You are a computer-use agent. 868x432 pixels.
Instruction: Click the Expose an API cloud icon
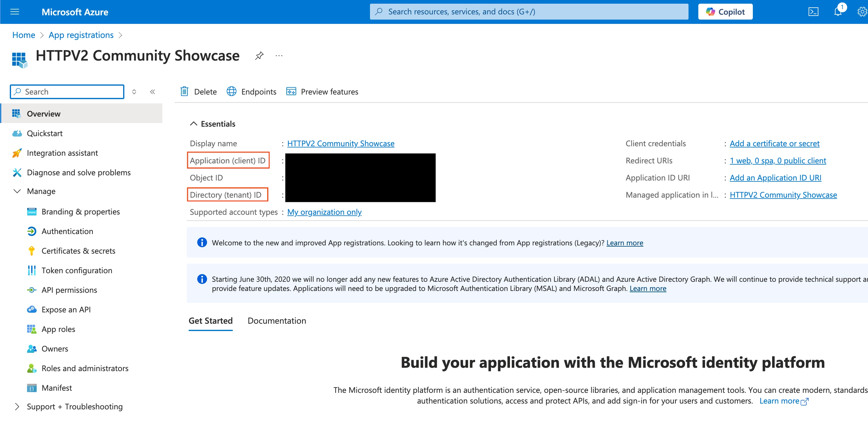tap(32, 309)
